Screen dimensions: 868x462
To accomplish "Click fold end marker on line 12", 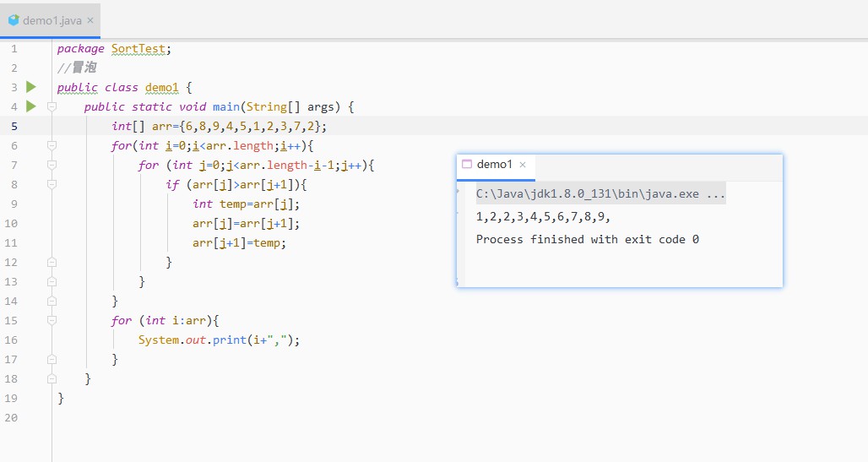I will [x=52, y=262].
